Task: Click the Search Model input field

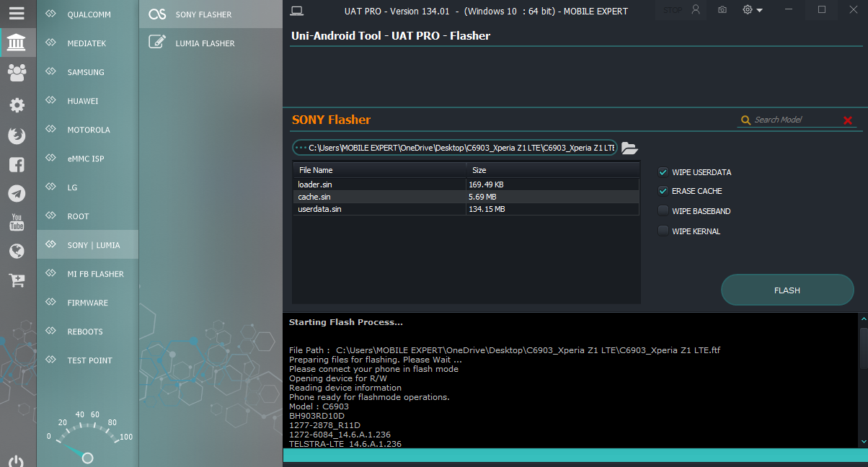Action: point(797,120)
